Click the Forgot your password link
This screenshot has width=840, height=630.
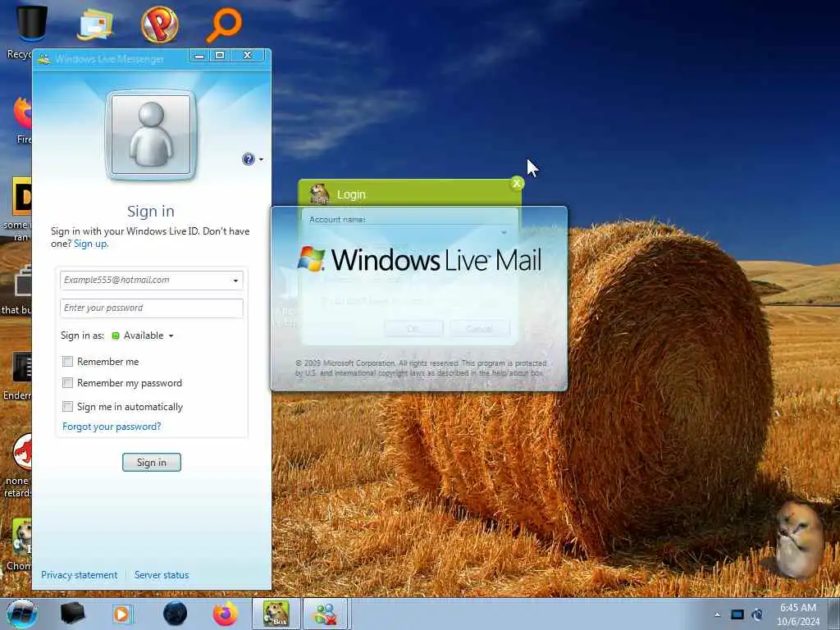[x=112, y=427]
